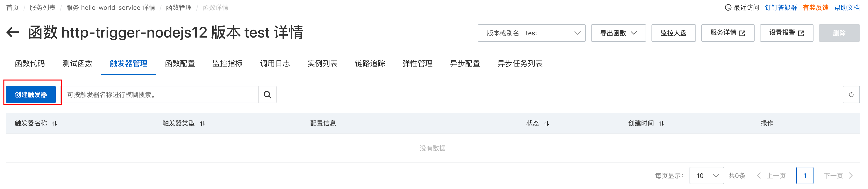
Task: Click the blue create trigger button
Action: pos(31,95)
